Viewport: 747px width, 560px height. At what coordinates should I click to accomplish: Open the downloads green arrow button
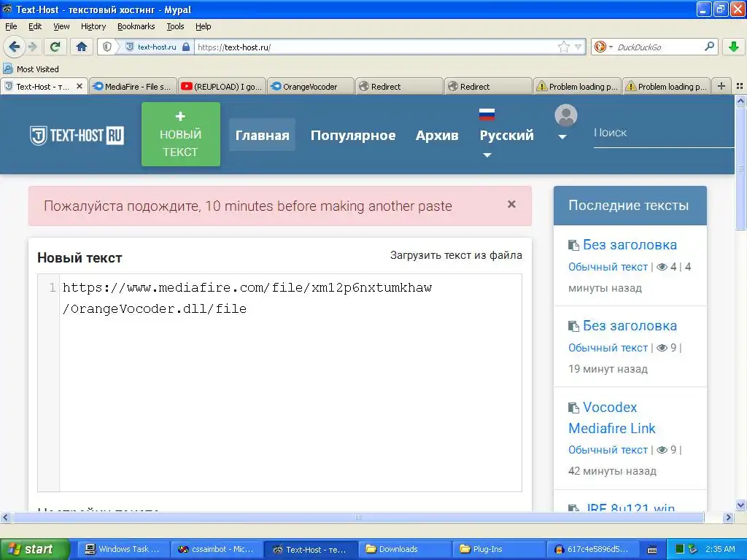[x=734, y=47]
